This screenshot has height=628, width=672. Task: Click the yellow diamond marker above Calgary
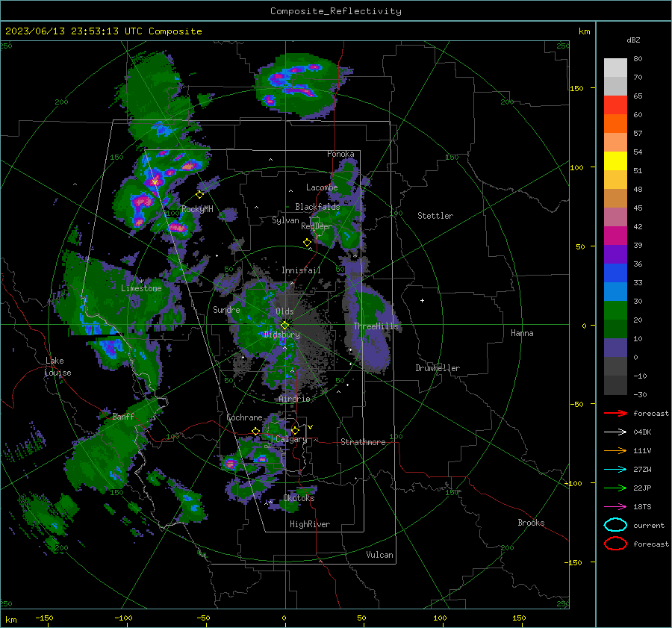click(x=295, y=430)
